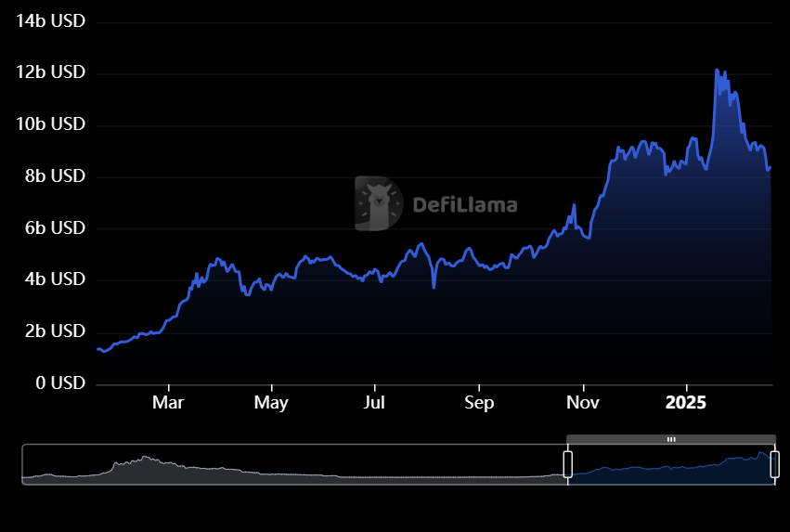Click the Sep label on the x-axis

pos(479,404)
